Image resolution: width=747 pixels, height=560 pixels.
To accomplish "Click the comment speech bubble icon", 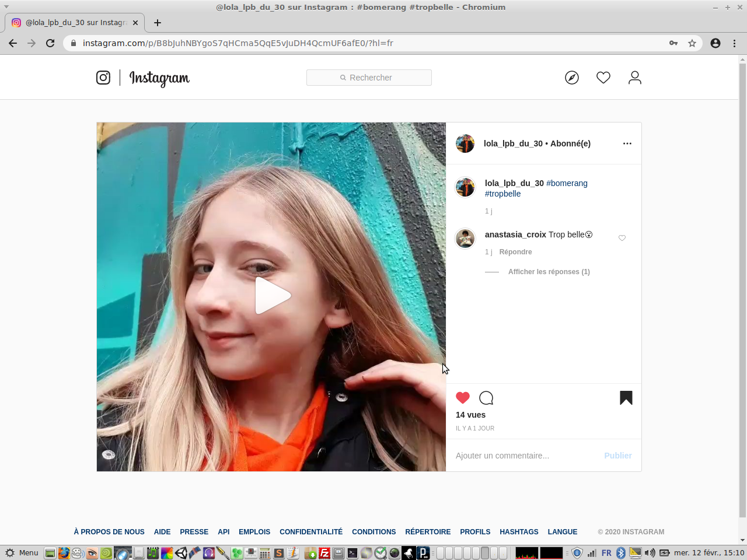I will click(x=486, y=398).
